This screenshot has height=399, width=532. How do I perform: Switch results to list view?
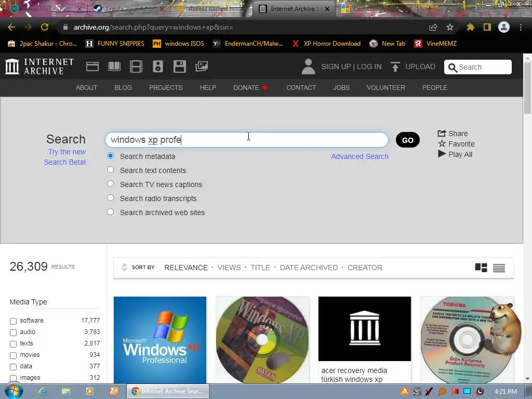499,268
